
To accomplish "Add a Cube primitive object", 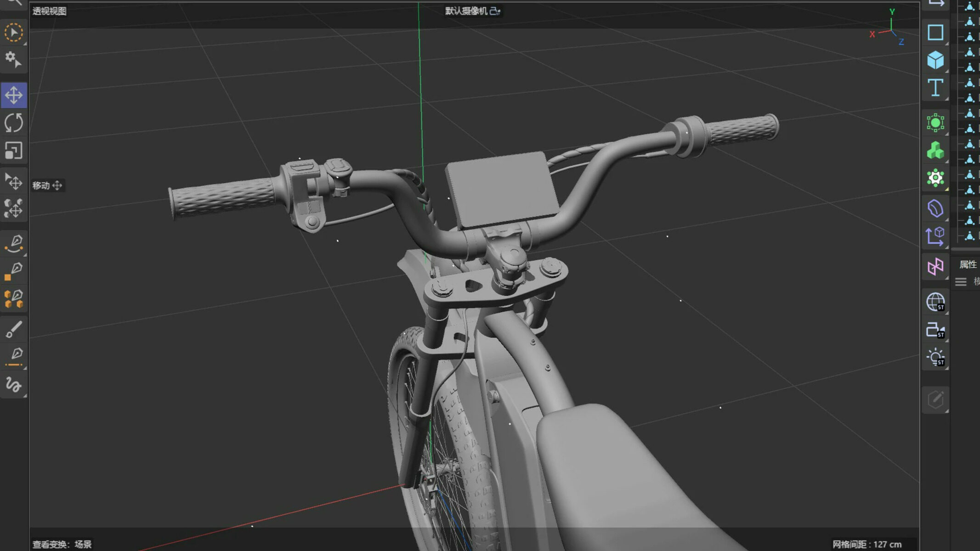I will (x=935, y=60).
